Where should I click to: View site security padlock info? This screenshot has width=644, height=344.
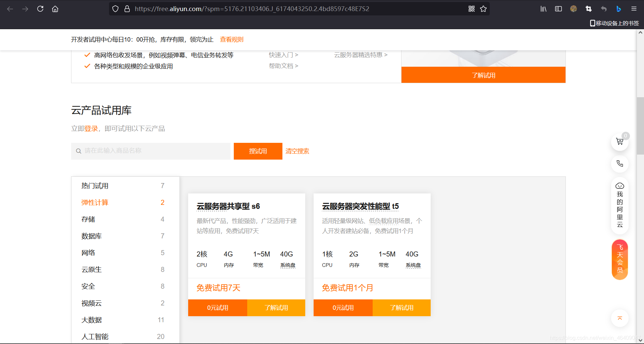click(127, 9)
